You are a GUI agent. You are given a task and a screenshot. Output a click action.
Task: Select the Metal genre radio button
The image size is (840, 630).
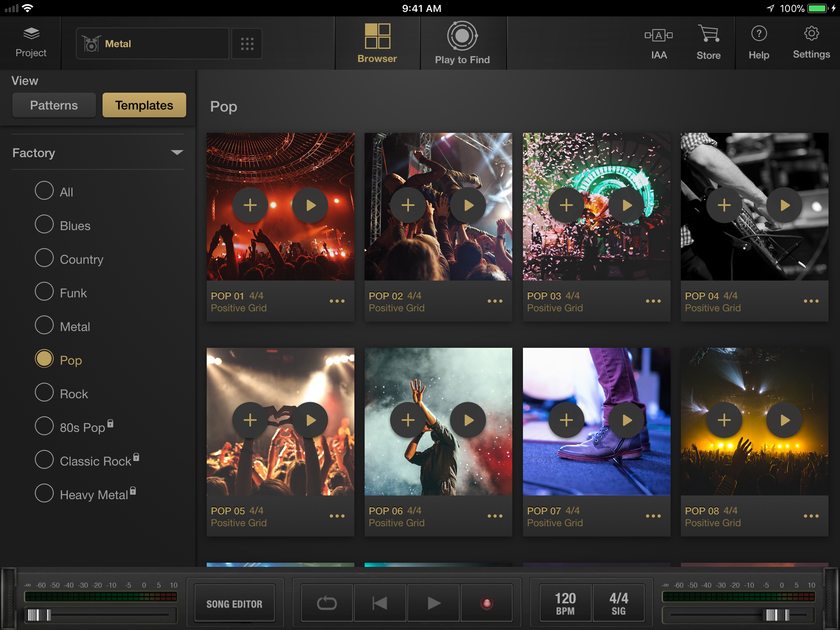(44, 325)
